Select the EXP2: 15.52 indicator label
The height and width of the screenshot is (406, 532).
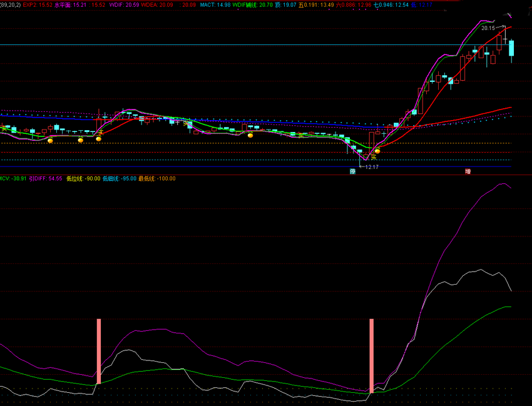coord(38,5)
